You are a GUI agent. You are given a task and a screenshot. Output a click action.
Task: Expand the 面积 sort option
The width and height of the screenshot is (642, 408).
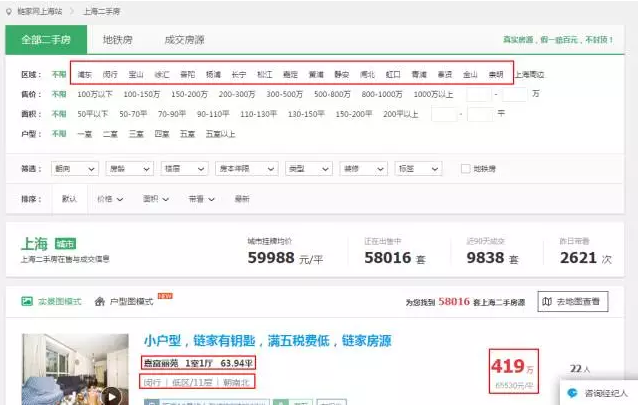(156, 199)
